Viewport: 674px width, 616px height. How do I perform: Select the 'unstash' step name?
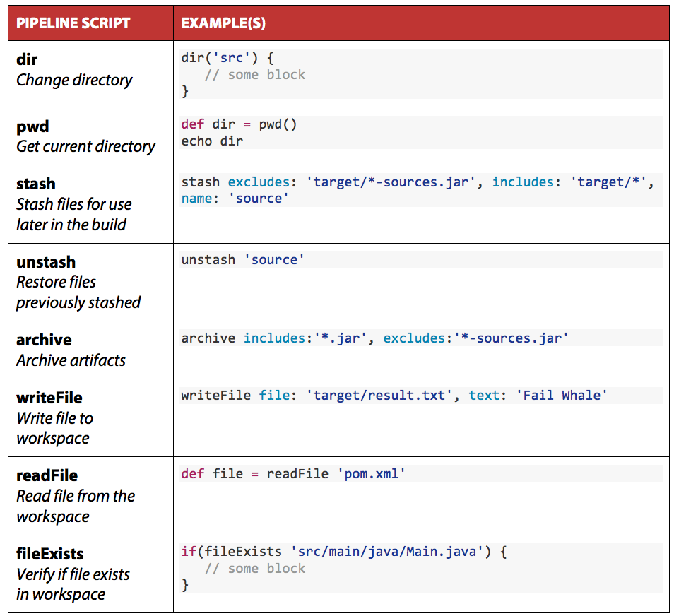[x=46, y=262]
